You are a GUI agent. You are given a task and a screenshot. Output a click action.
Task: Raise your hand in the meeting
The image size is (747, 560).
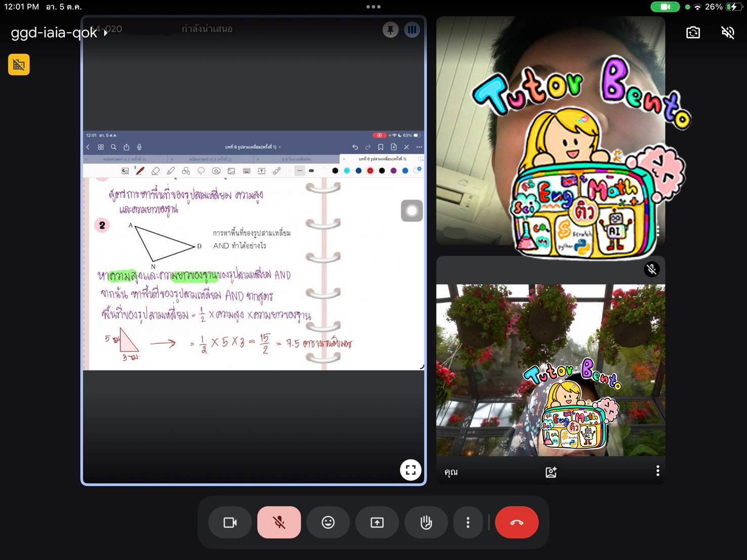(x=426, y=523)
